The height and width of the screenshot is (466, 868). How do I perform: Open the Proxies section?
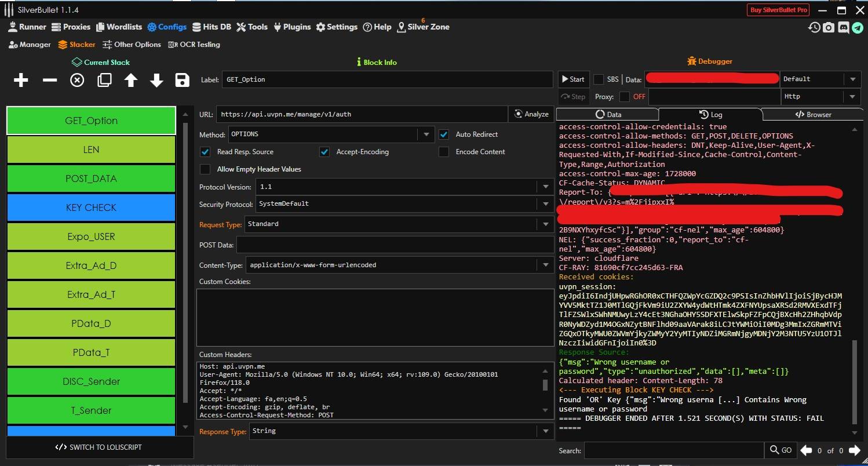pos(71,27)
